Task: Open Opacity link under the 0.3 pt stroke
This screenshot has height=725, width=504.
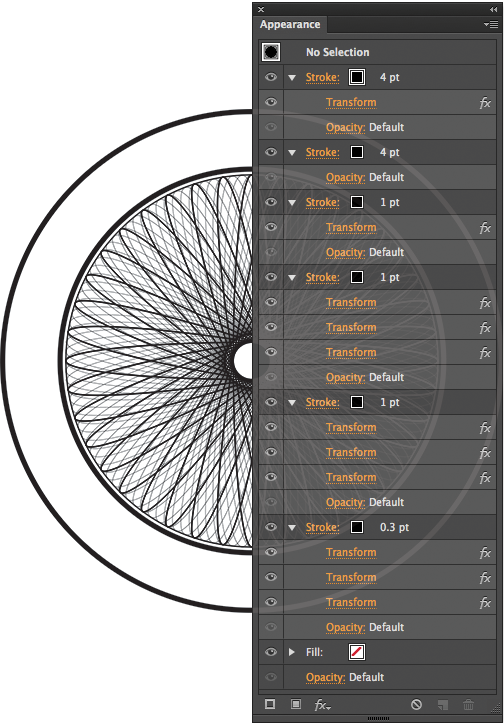Action: point(345,627)
